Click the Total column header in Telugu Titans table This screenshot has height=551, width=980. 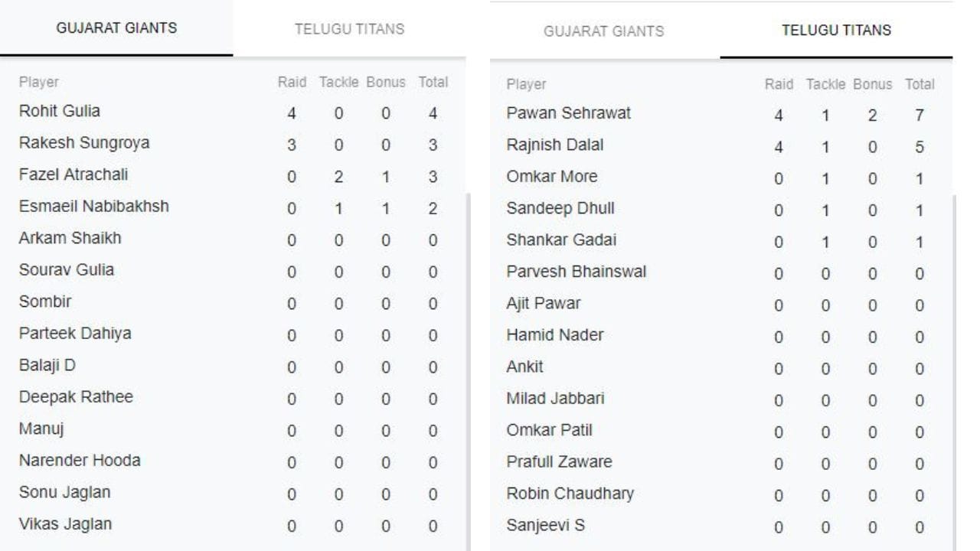(920, 84)
